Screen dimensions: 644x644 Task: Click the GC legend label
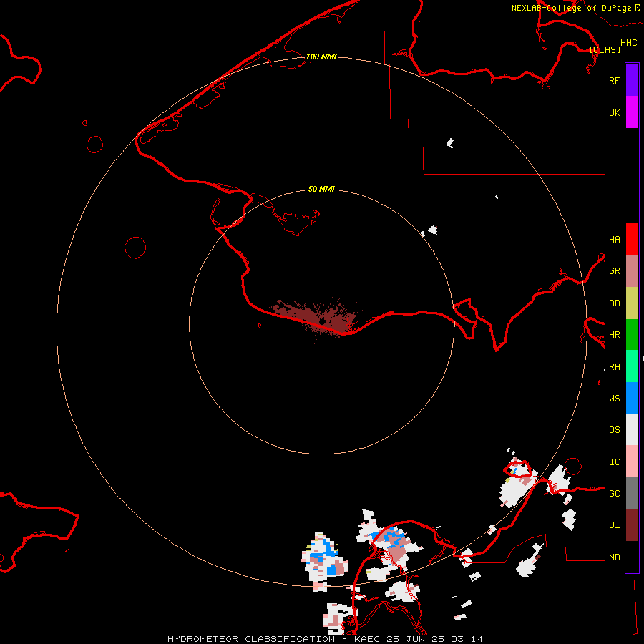click(x=614, y=493)
